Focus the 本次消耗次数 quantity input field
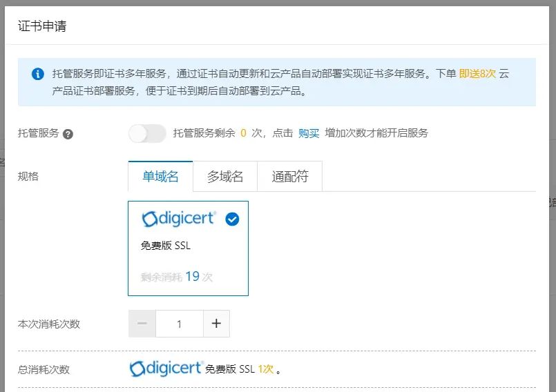The height and width of the screenshot is (392, 556). click(x=180, y=324)
